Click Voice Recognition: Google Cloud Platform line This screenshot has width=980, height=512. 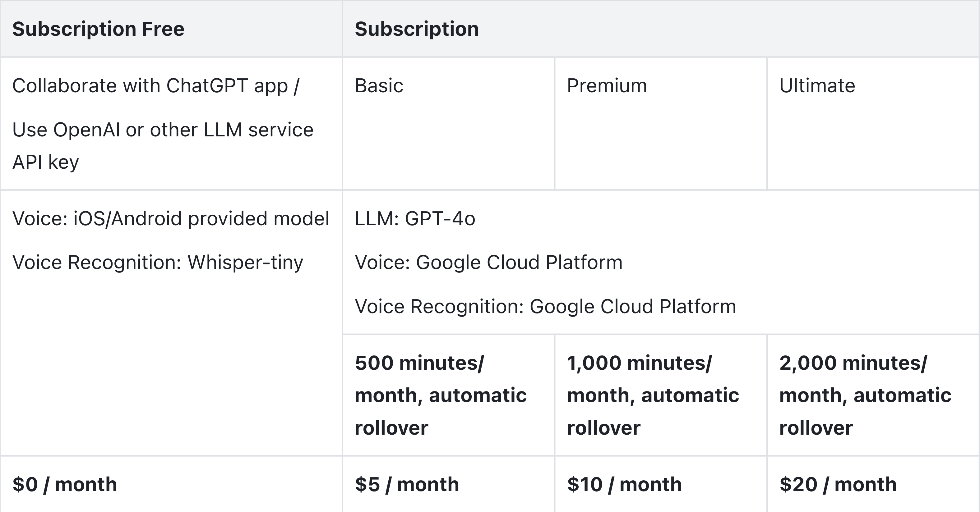546,306
